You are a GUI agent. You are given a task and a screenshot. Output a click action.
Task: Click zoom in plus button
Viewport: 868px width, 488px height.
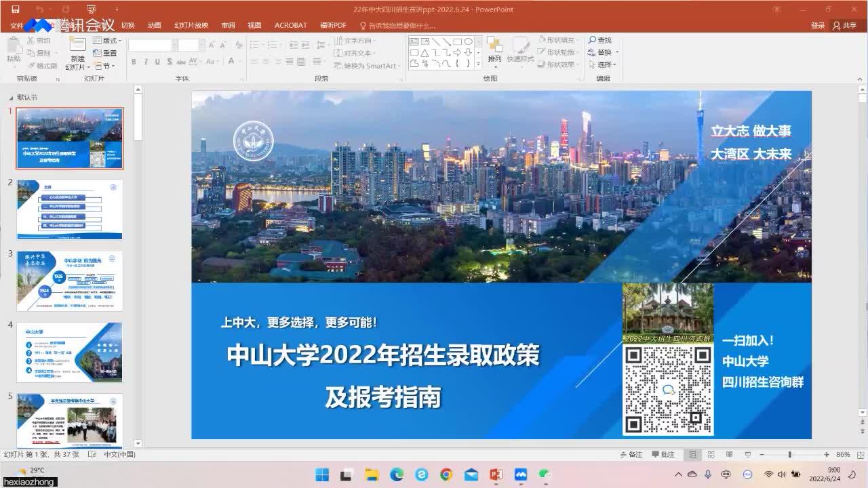coord(826,455)
